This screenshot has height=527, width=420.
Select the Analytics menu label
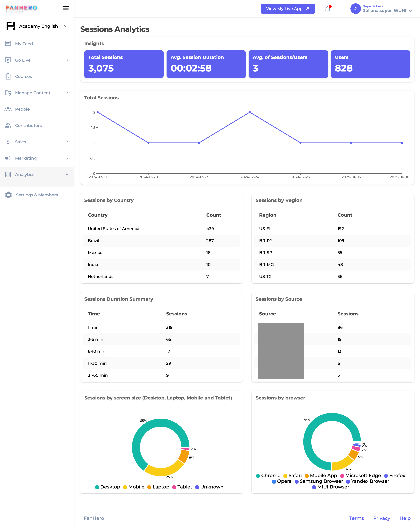pyautogui.click(x=25, y=174)
